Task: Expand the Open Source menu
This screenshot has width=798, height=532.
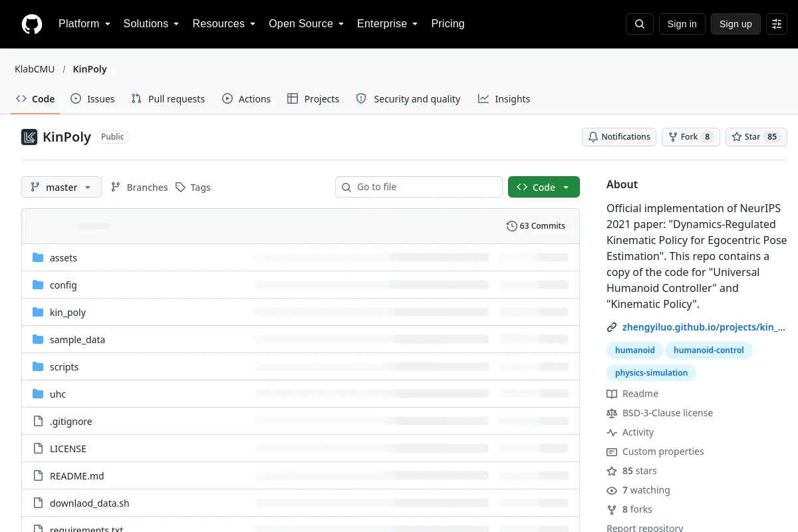Action: [x=306, y=24]
